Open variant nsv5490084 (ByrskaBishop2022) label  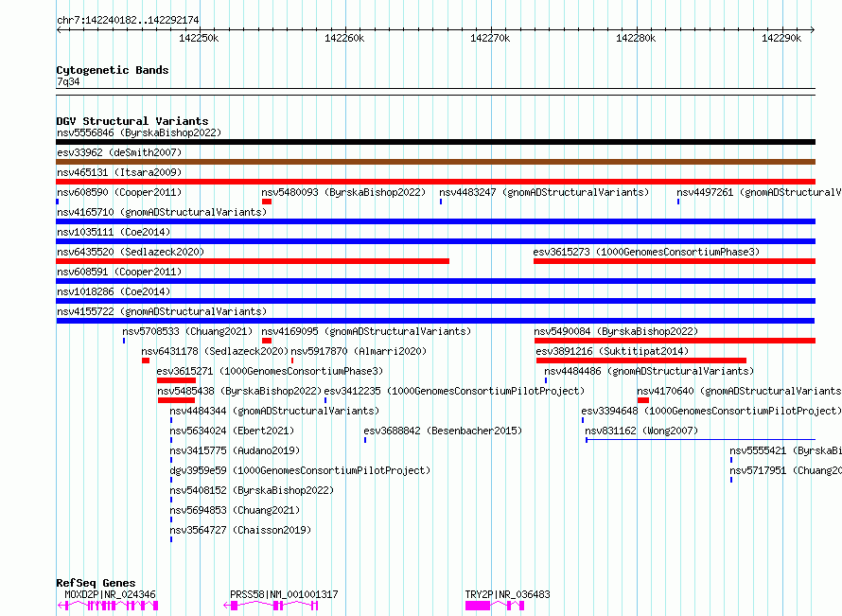617,331
